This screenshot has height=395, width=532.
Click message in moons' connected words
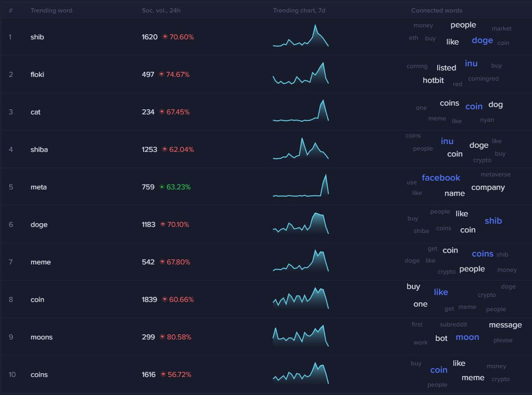(505, 325)
